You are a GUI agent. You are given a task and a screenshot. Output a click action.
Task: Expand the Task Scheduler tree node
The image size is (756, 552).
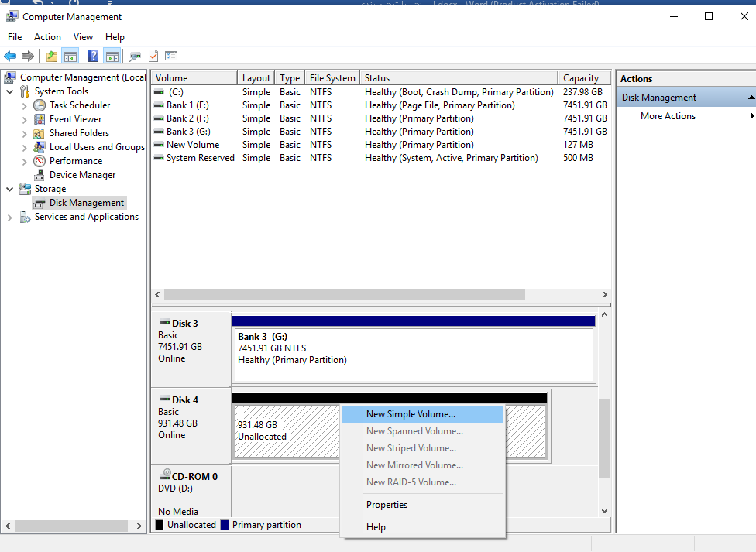point(25,105)
